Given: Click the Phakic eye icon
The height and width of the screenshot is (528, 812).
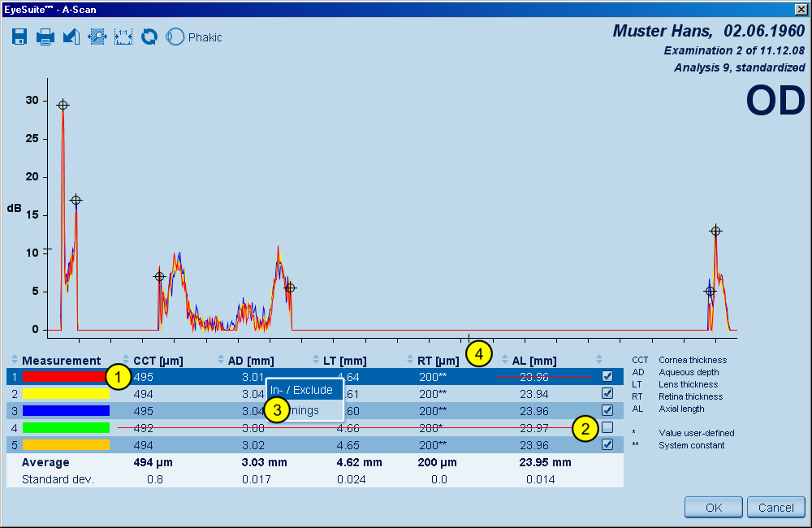Looking at the screenshot, I should pyautogui.click(x=175, y=37).
